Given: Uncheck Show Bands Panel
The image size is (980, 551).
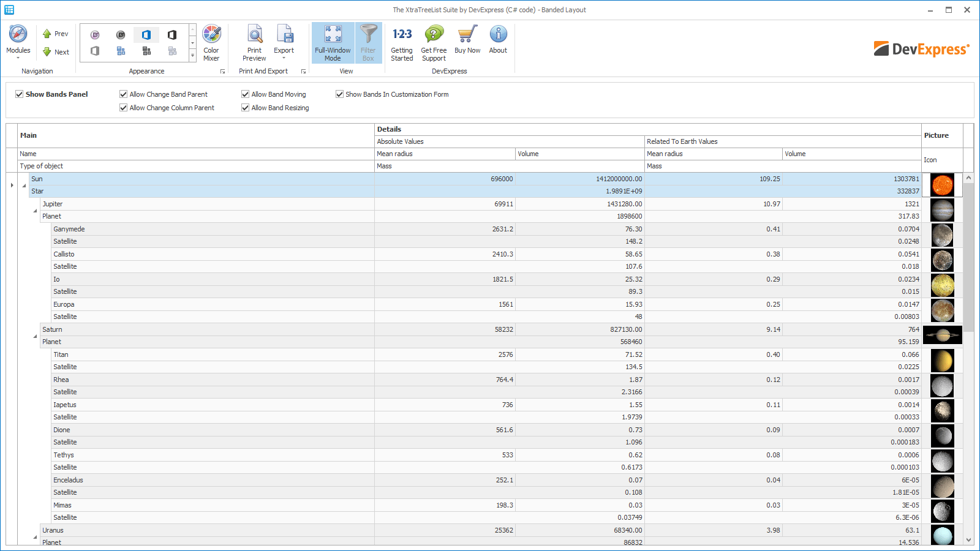Looking at the screenshot, I should [x=20, y=94].
